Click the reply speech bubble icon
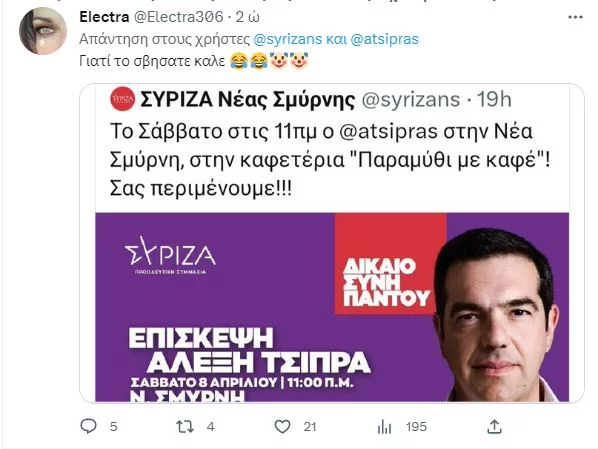 (89, 426)
